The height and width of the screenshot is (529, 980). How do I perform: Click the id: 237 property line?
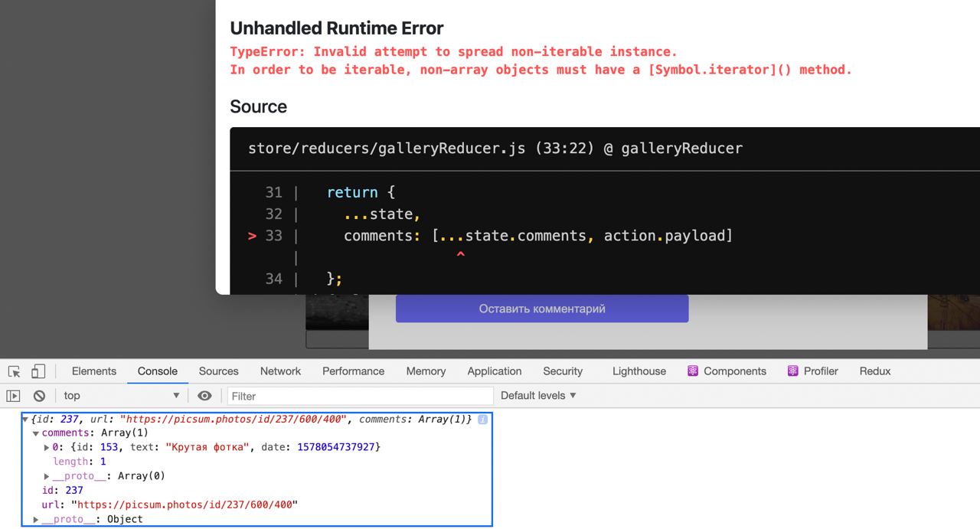click(62, 491)
